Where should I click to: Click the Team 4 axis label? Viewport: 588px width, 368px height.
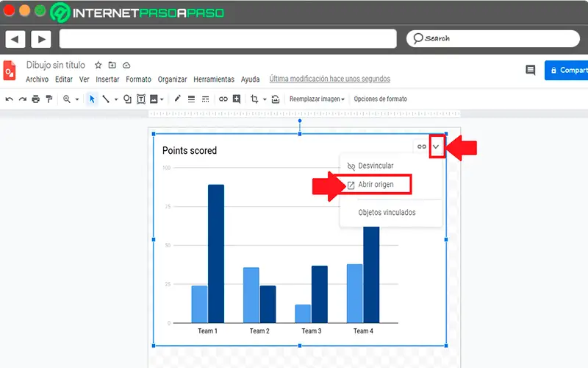[x=363, y=331]
